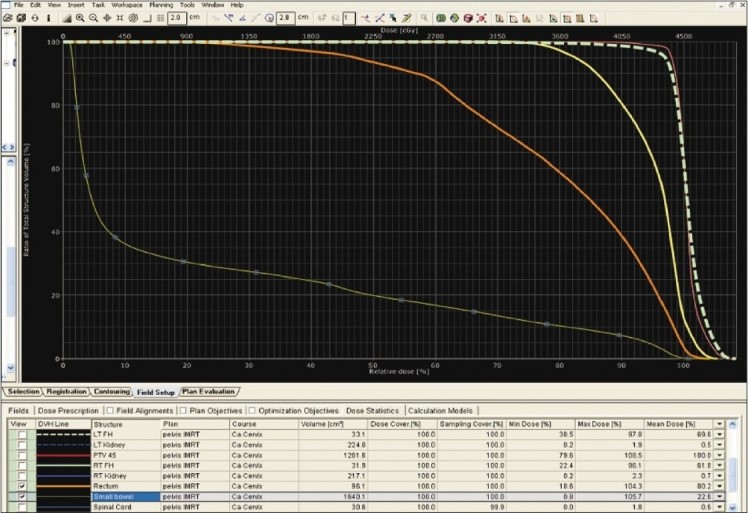Open the Dose Prescription tab
This screenshot has width=748, height=513.
click(x=68, y=411)
